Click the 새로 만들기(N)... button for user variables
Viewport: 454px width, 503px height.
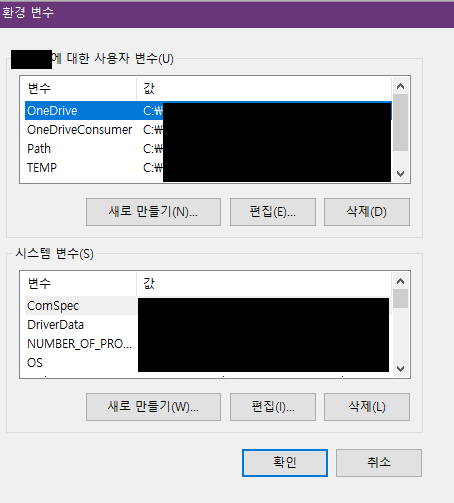[153, 212]
